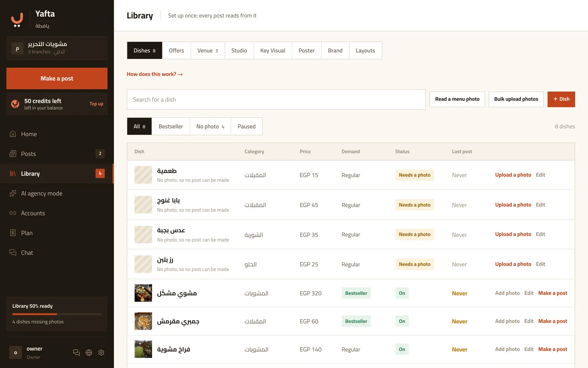Open Home via its house icon
This screenshot has height=368, width=588.
coord(13,134)
